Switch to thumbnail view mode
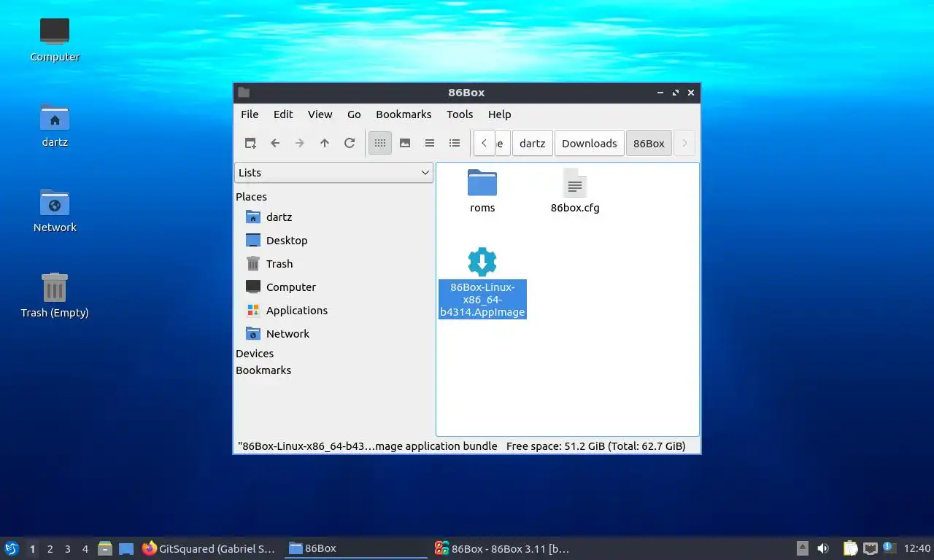 tap(405, 143)
